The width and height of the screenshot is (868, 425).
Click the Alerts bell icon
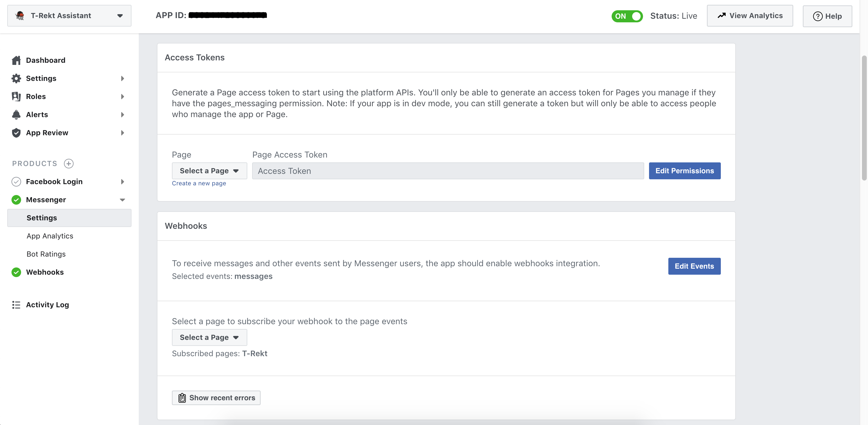[16, 115]
